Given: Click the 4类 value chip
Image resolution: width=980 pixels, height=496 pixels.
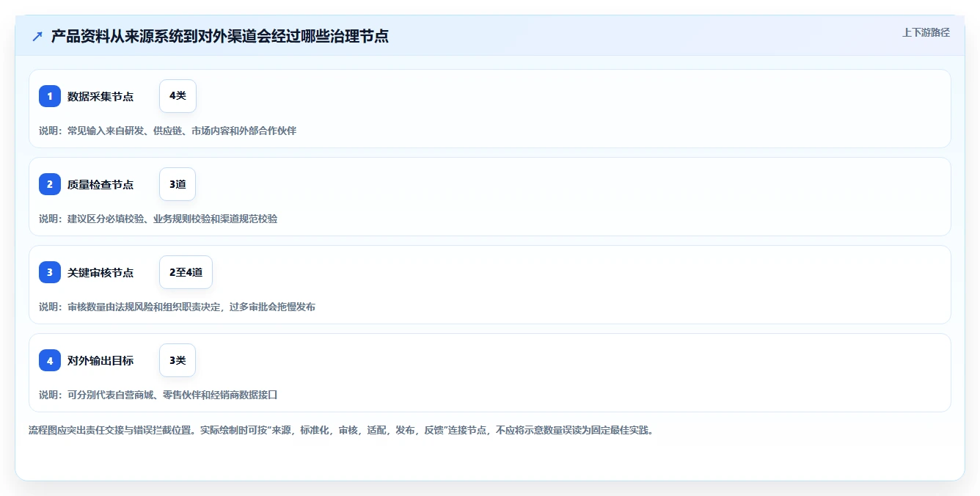Looking at the screenshot, I should pyautogui.click(x=178, y=96).
